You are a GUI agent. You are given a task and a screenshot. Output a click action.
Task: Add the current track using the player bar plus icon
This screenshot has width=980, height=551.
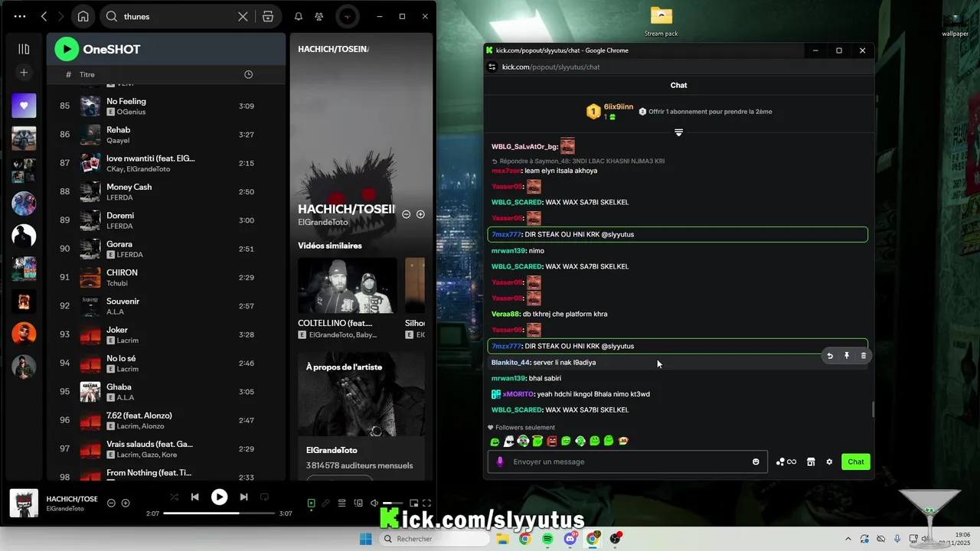(x=126, y=503)
